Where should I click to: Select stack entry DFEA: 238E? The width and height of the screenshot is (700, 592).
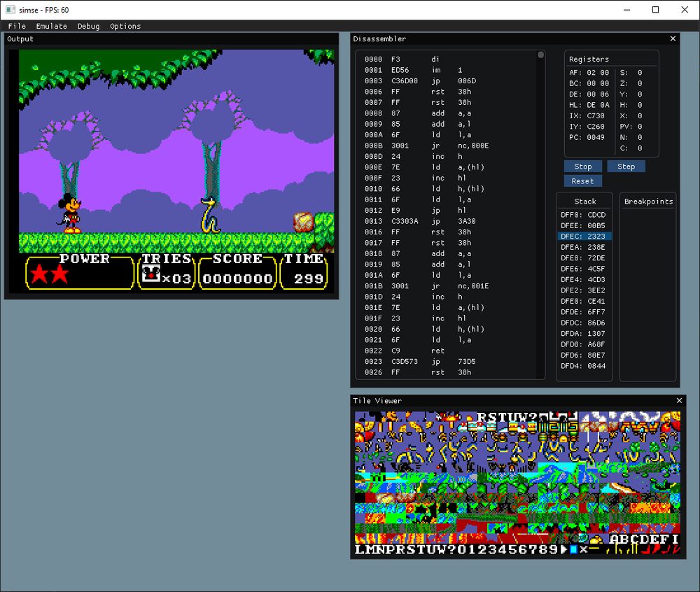tap(584, 247)
